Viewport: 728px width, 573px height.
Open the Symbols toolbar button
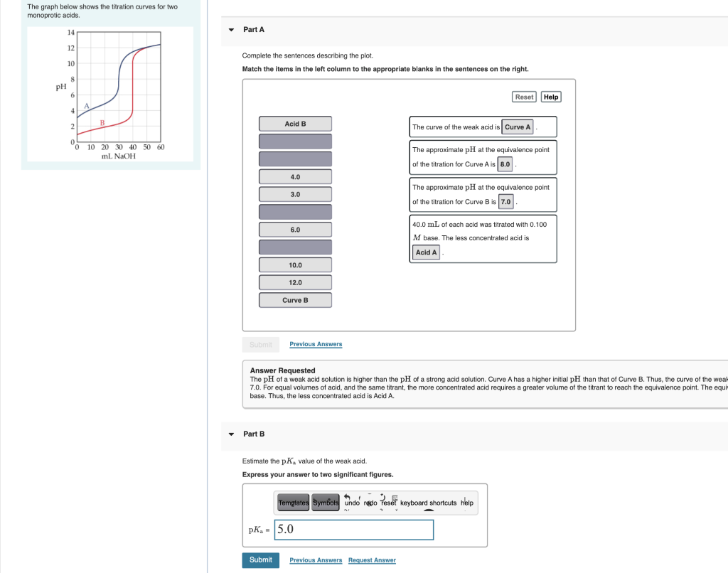tap(326, 503)
